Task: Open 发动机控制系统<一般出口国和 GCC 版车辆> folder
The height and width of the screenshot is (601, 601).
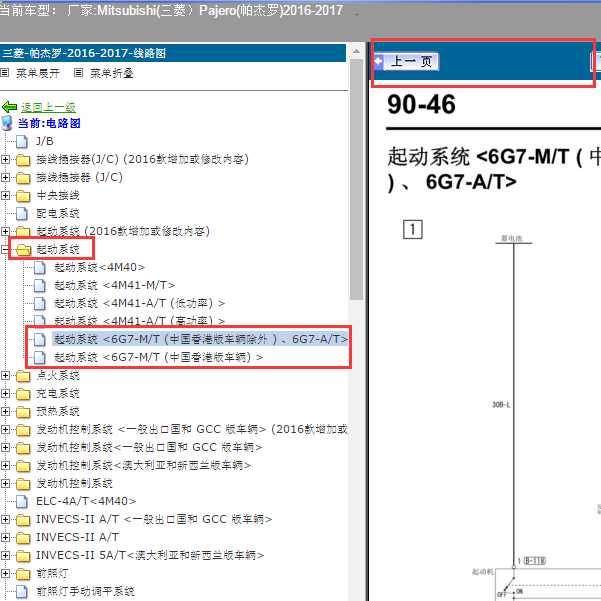Action: point(149,447)
